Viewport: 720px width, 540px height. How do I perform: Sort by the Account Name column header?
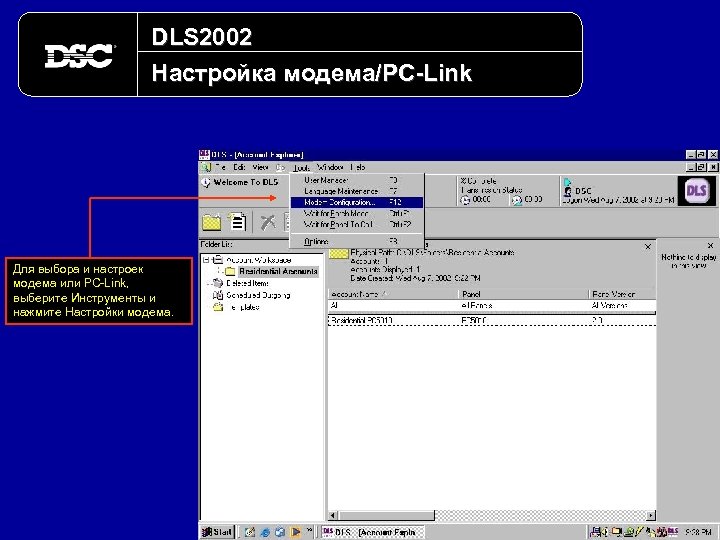click(394, 294)
